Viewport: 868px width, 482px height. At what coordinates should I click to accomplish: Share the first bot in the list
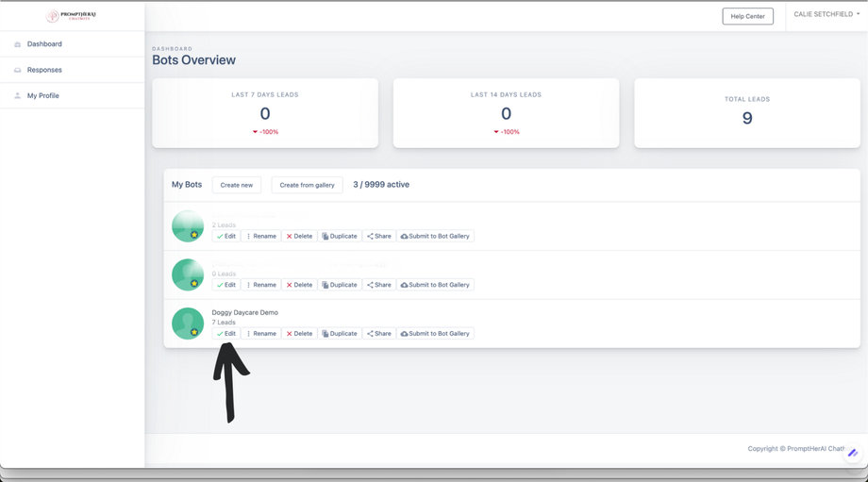[x=379, y=237]
